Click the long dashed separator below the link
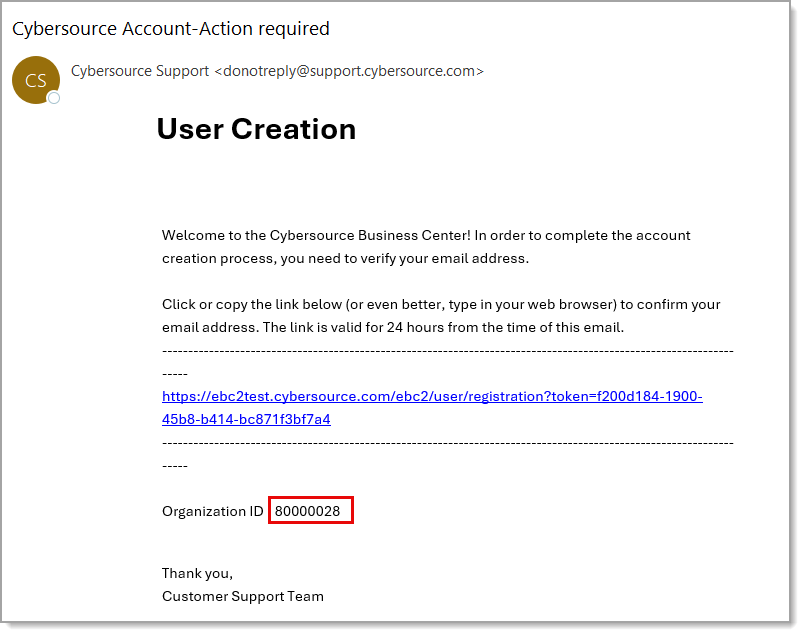Viewport: 803px width, 635px height. 447,442
